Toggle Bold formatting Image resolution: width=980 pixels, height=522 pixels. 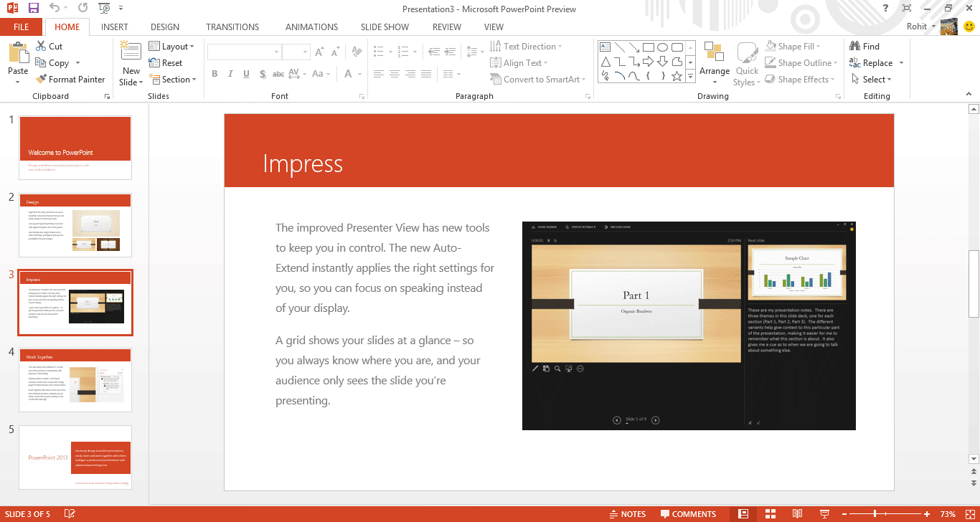(x=215, y=74)
